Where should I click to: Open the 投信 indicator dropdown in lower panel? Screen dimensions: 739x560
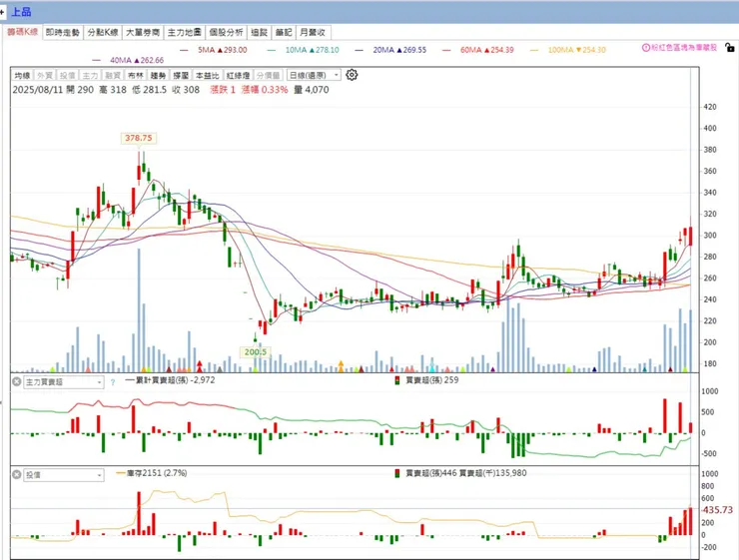click(x=63, y=475)
